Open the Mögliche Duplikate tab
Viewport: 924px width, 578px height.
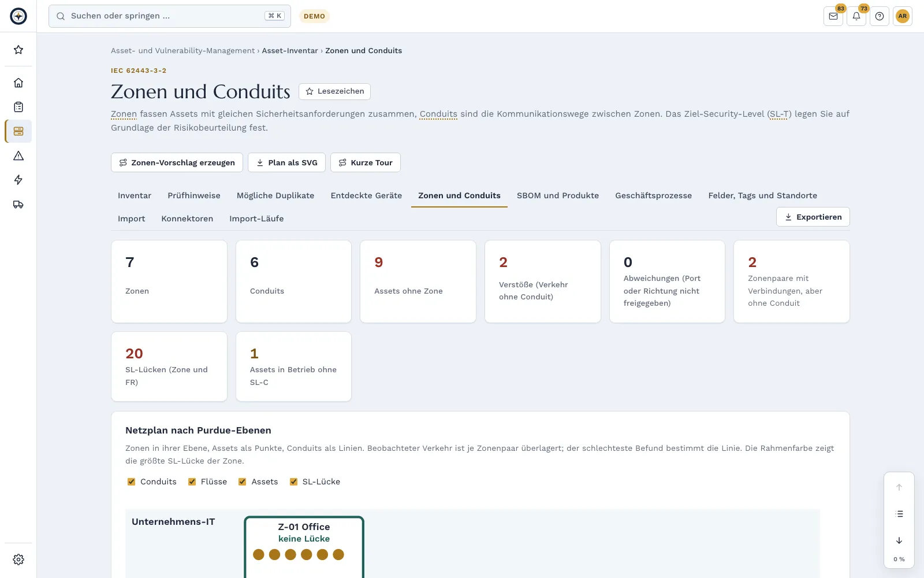(275, 195)
